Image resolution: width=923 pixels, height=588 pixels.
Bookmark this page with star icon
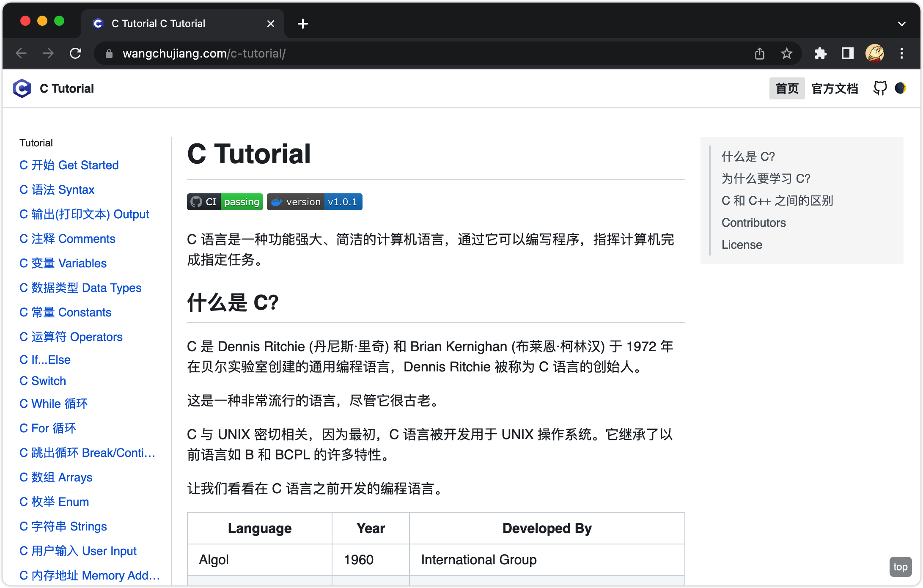786,54
